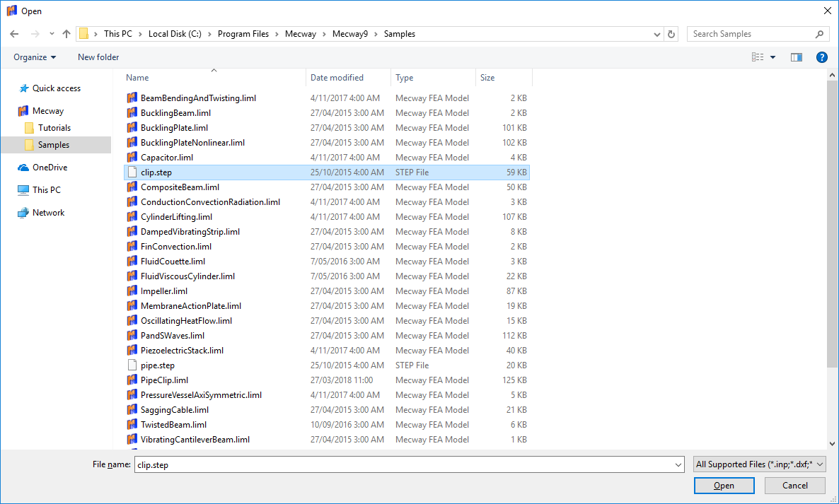
Task: Expand the address bar history dropdown
Action: click(657, 34)
